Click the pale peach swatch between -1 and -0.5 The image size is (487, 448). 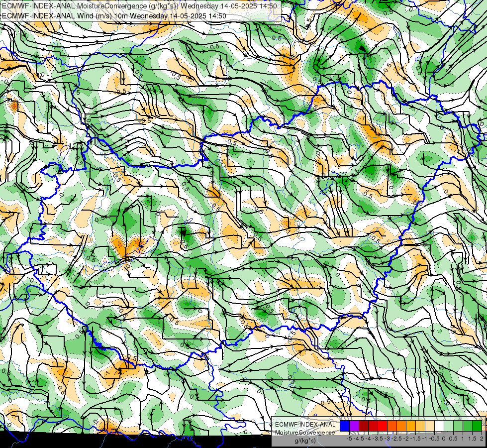tap(430, 426)
